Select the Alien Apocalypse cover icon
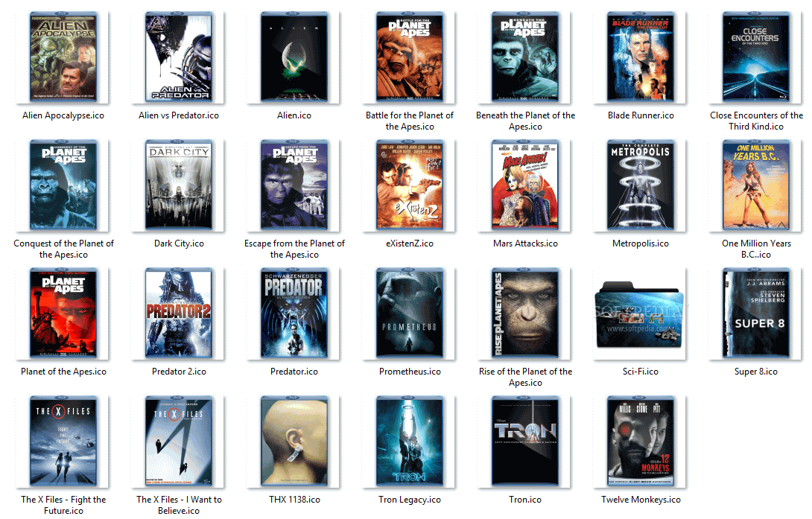 click(x=63, y=57)
